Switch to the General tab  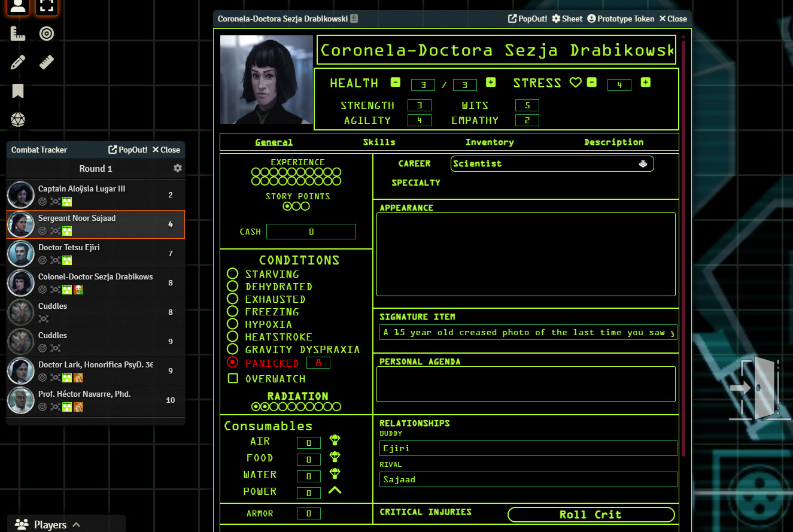(274, 142)
